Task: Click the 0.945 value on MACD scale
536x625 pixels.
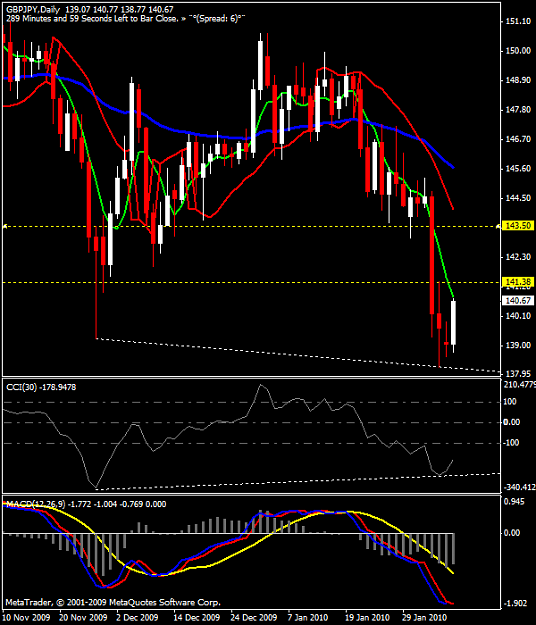Action: pyautogui.click(x=512, y=502)
